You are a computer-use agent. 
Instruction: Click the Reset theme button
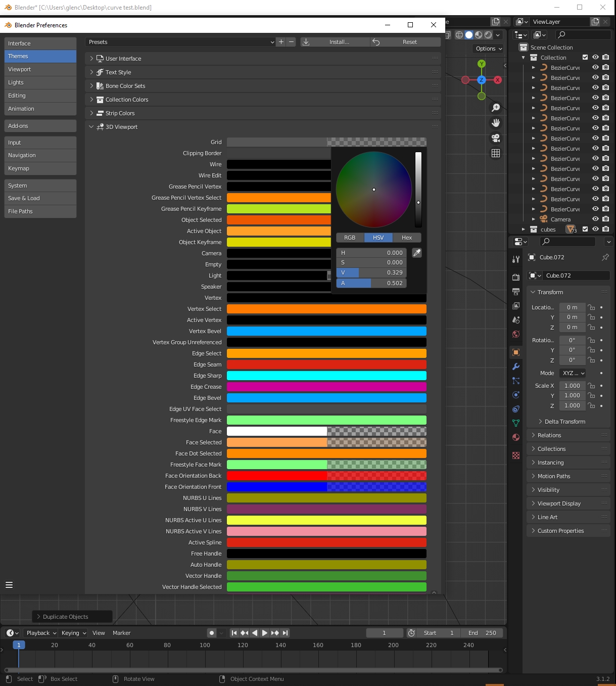405,42
